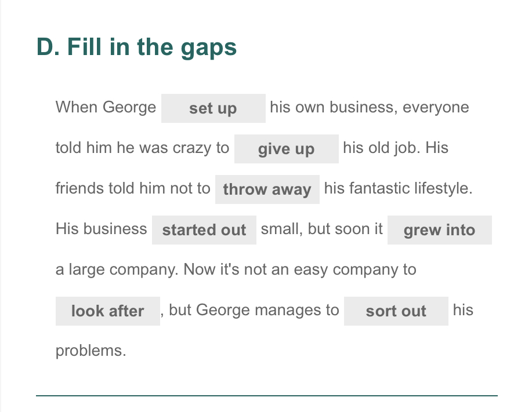532x412 pixels.
Task: Click the opening text "When George"
Action: tap(106, 107)
